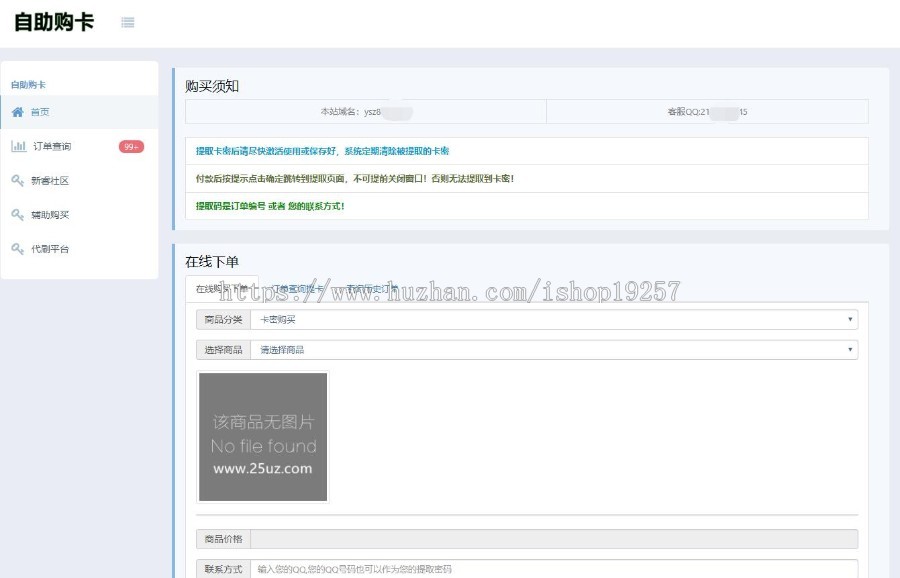Viewport: 900px width, 578px height.
Task: Open the 代刷平台 sidebar entry
Action: pyautogui.click(x=79, y=249)
